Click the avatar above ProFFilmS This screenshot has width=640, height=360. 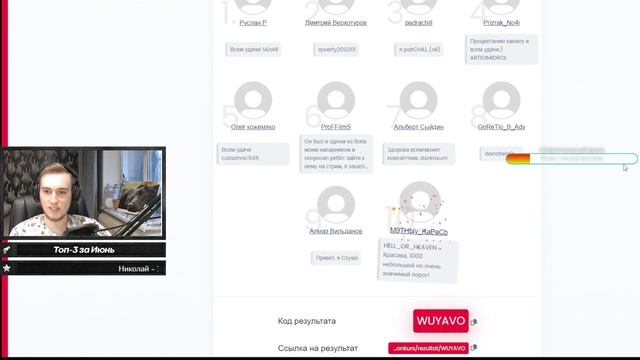coord(336,100)
